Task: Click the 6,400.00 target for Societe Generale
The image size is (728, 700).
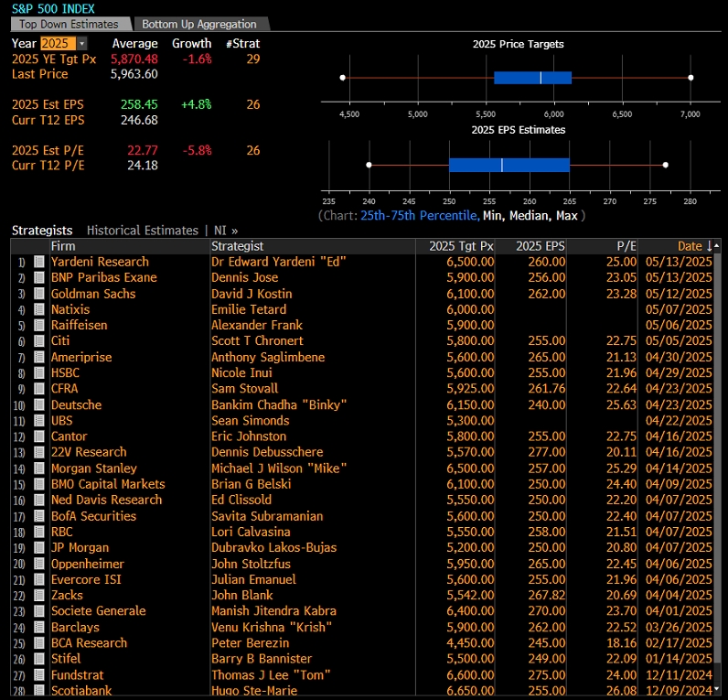Action: [470, 611]
